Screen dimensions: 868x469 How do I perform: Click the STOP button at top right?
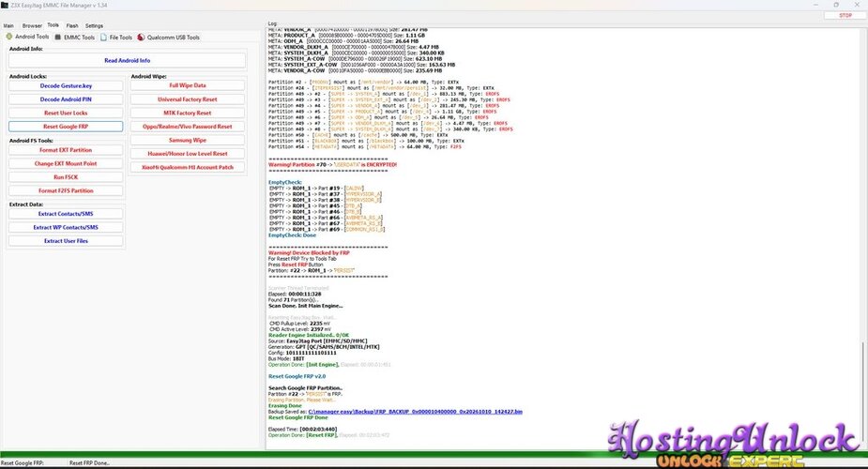[845, 16]
